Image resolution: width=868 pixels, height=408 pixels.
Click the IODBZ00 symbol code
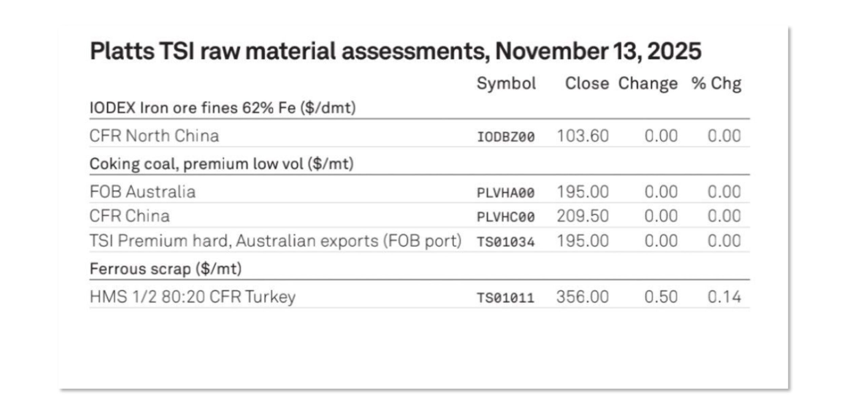tap(506, 137)
